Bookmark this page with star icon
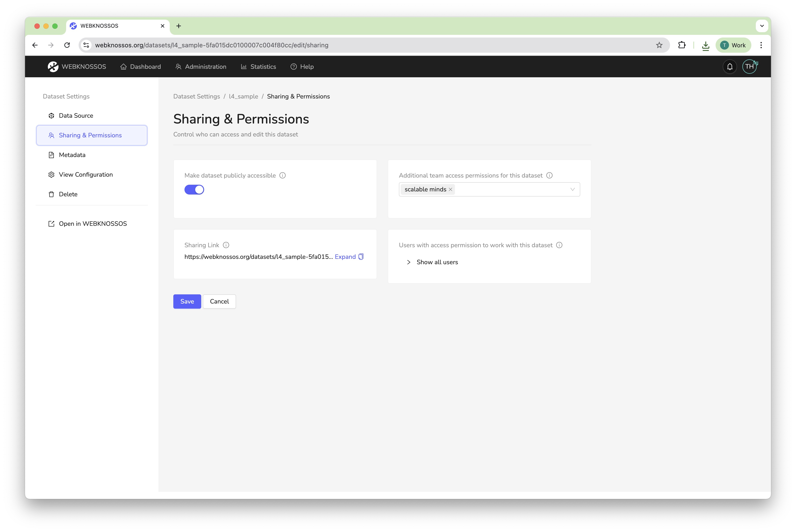Screen dimensions: 796x532 659,45
